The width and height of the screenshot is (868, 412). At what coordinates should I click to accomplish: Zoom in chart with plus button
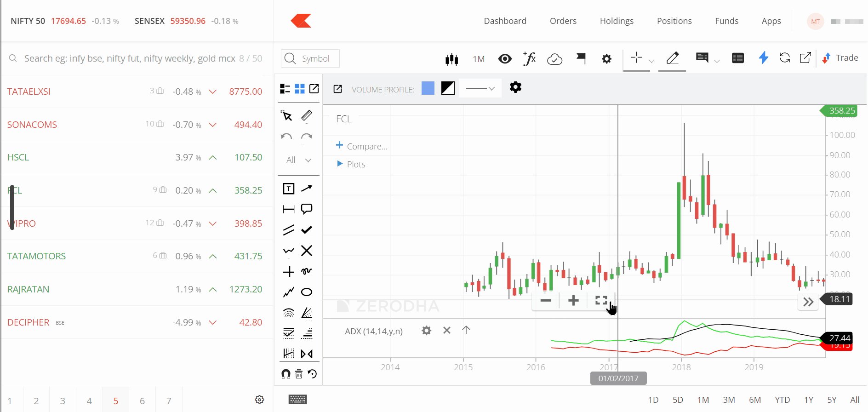point(573,301)
